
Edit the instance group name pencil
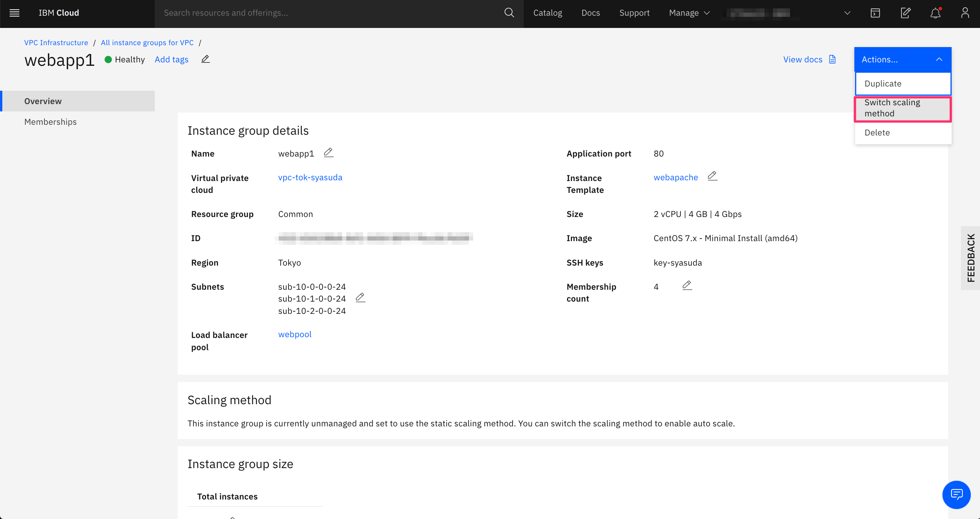pyautogui.click(x=328, y=153)
